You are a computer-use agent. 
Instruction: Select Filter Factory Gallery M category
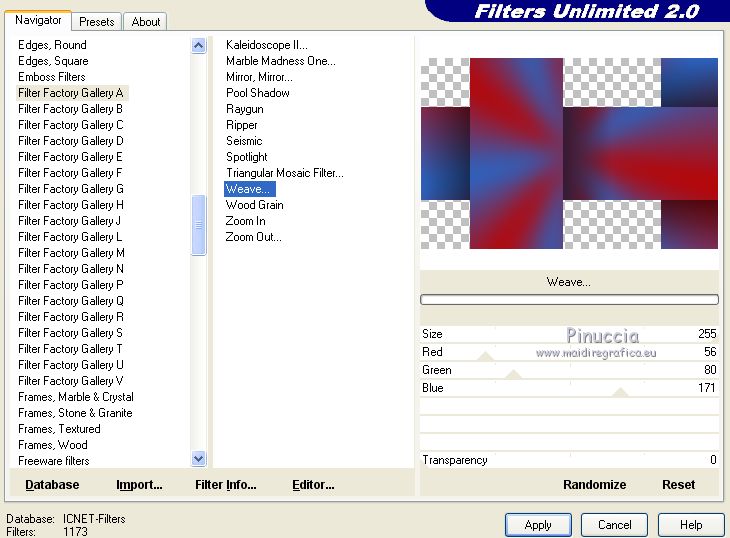[x=71, y=253]
